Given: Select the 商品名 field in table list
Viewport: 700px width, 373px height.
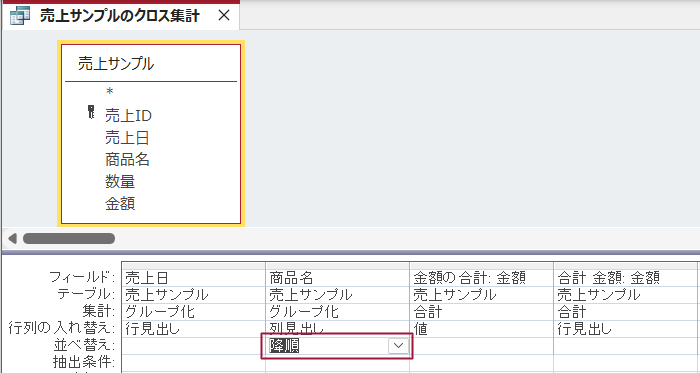Looking at the screenshot, I should [x=127, y=160].
